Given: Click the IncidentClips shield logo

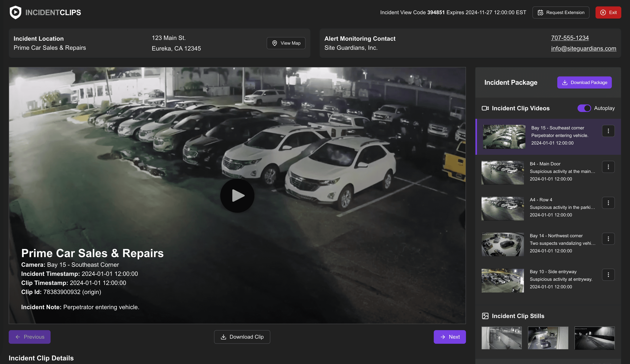Looking at the screenshot, I should point(15,12).
